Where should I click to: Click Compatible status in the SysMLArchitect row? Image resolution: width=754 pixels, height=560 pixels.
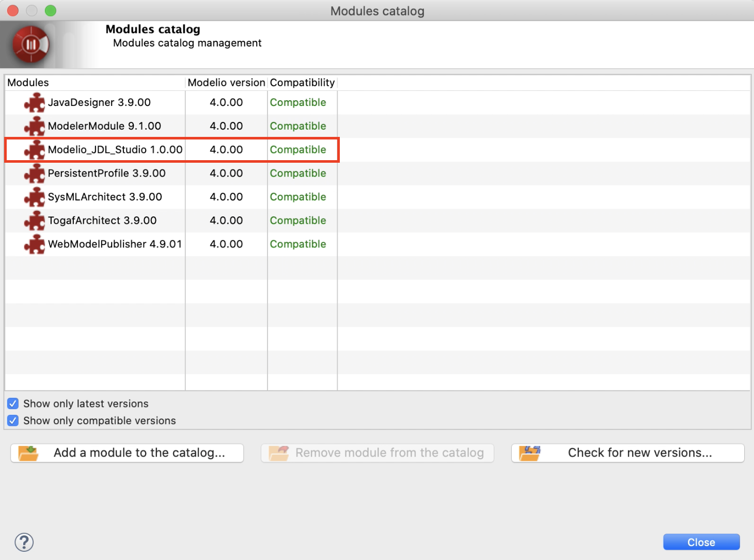pos(298,197)
